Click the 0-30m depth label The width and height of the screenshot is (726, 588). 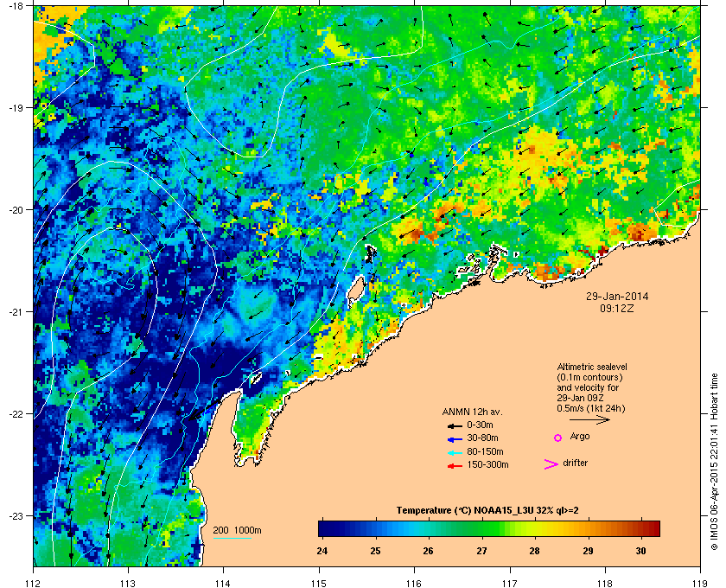coord(480,425)
